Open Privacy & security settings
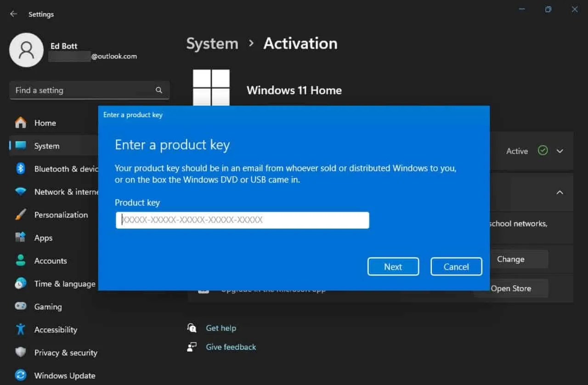The height and width of the screenshot is (385, 588). pos(66,352)
